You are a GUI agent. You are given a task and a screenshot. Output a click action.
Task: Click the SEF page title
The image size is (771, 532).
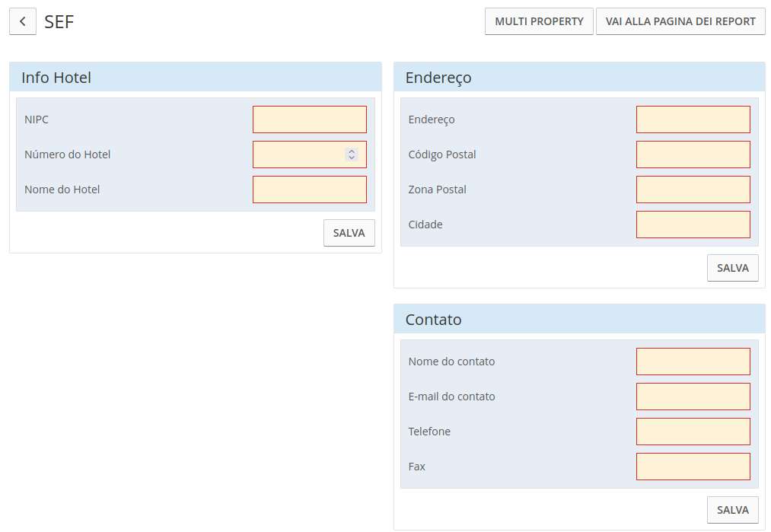(59, 21)
